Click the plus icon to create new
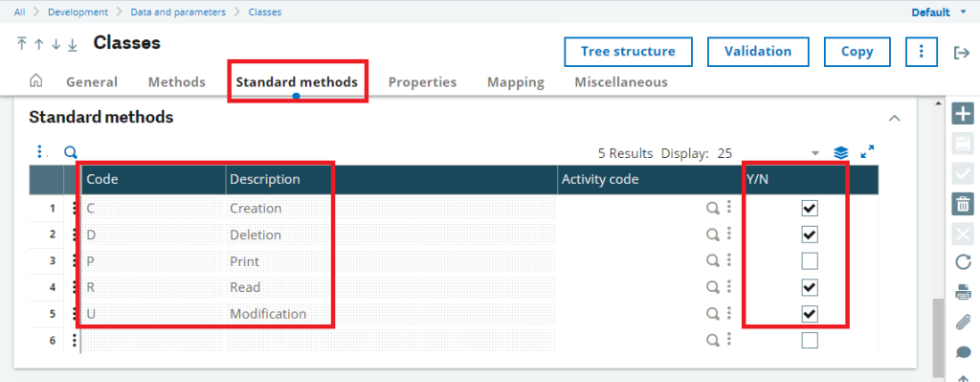The height and width of the screenshot is (382, 980). point(963,115)
